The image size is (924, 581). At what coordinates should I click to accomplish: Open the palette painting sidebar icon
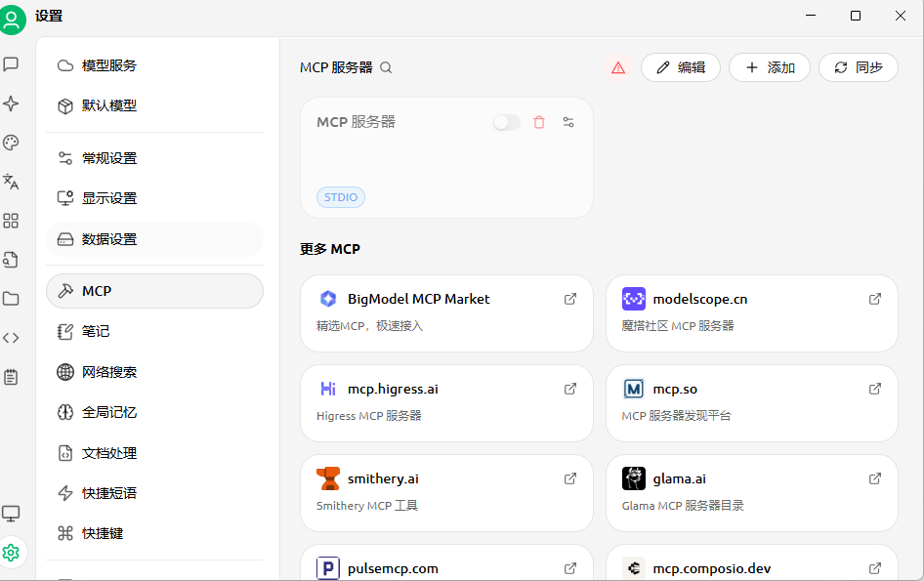(11, 143)
